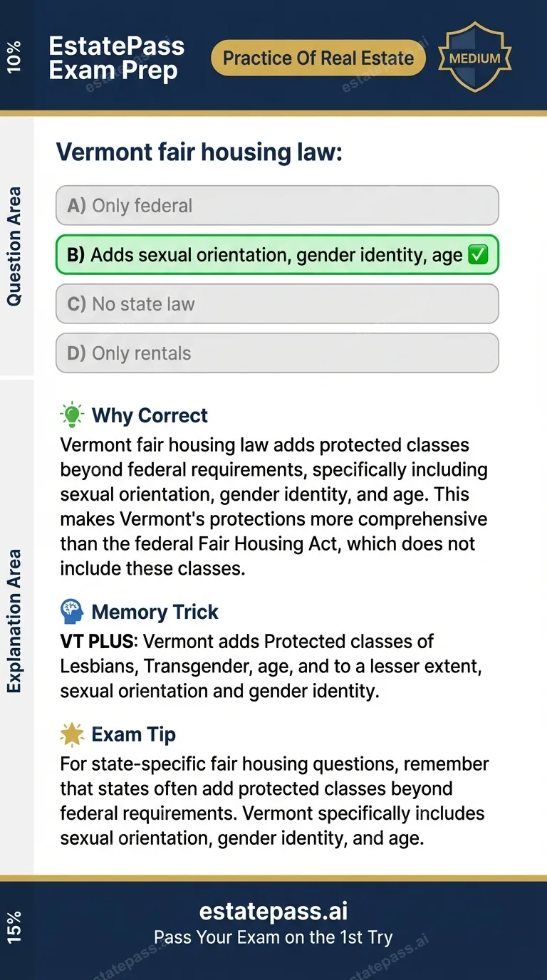The height and width of the screenshot is (980, 547).
Task: Select answer option C, No state law
Action: coord(277,303)
